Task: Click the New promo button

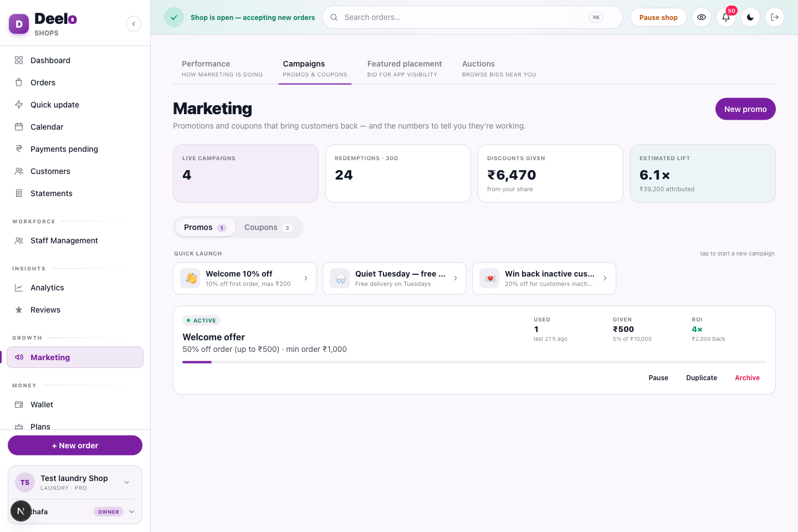Action: pyautogui.click(x=745, y=109)
